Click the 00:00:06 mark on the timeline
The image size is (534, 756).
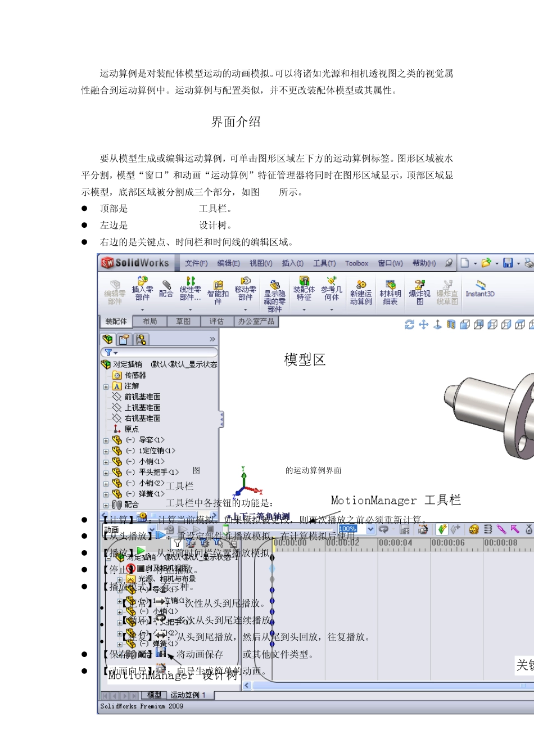click(449, 543)
